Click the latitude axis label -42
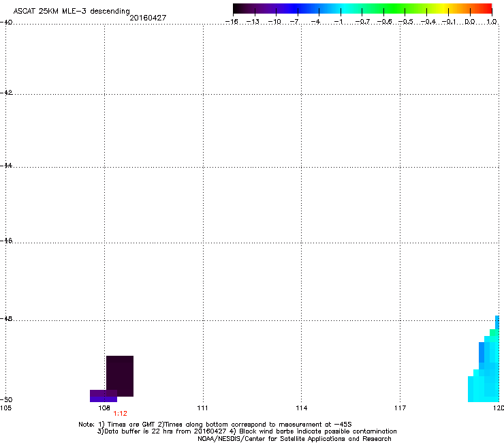The width and height of the screenshot is (504, 443). coord(6,93)
